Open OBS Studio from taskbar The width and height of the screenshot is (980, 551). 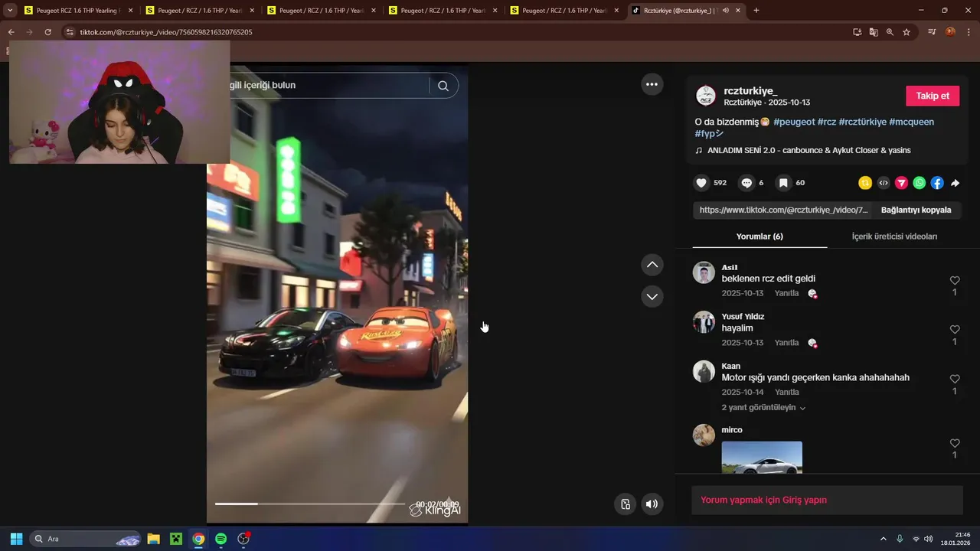click(x=243, y=539)
